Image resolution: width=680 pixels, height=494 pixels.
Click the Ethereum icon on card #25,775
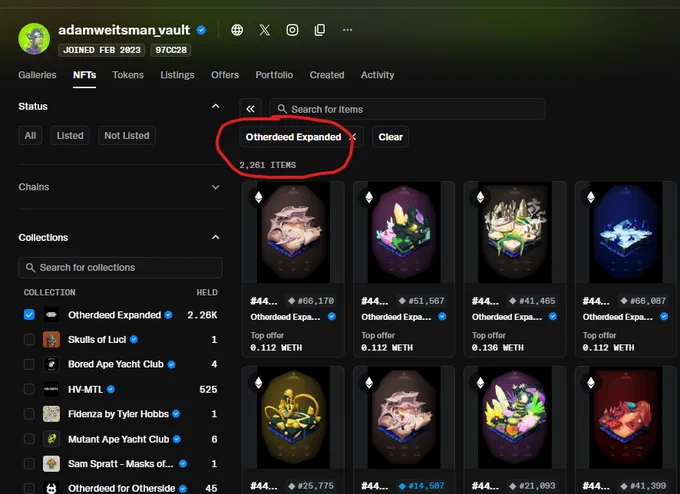tap(258, 383)
